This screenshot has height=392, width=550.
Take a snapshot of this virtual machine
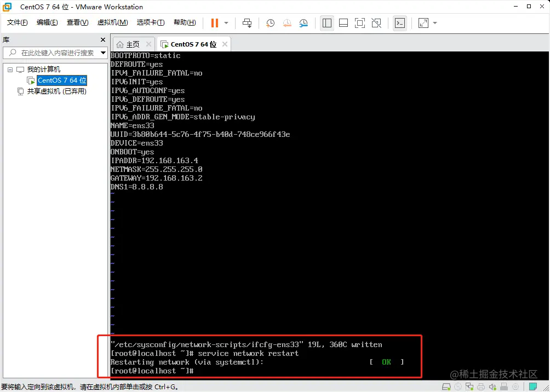[x=270, y=23]
